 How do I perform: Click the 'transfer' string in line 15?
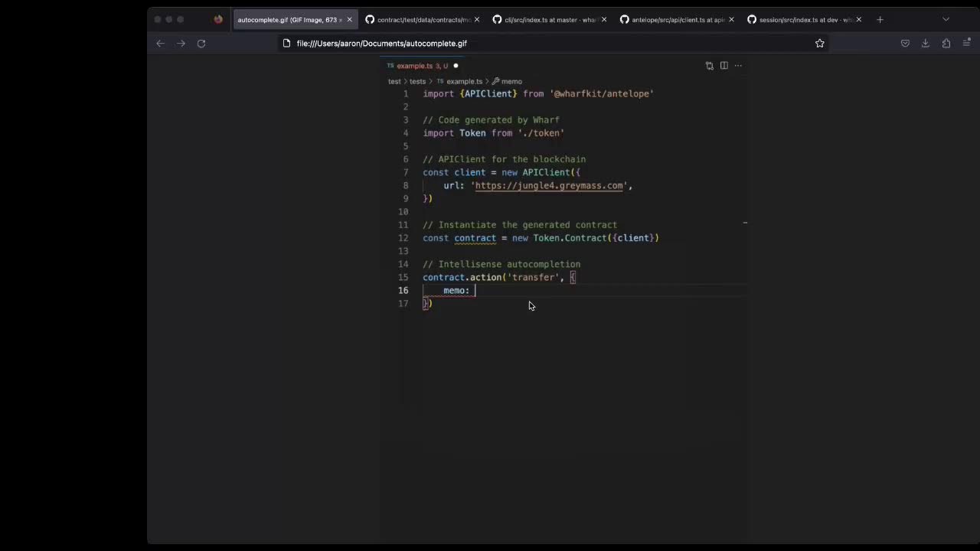pos(533,278)
